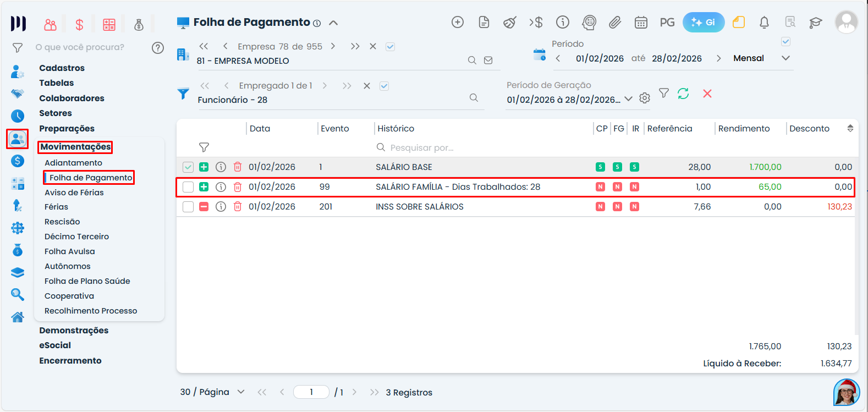Uncheck the SALÁRIO BASE row checkbox

click(188, 167)
